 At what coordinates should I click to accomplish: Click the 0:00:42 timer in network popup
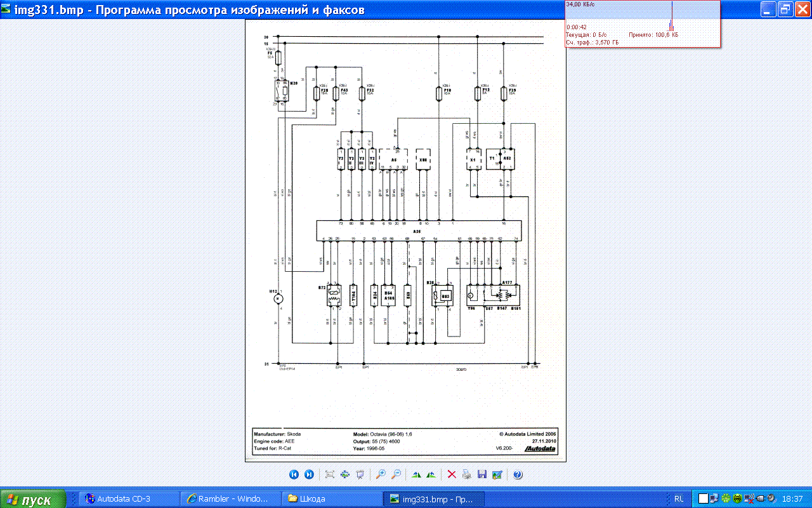[x=577, y=27]
